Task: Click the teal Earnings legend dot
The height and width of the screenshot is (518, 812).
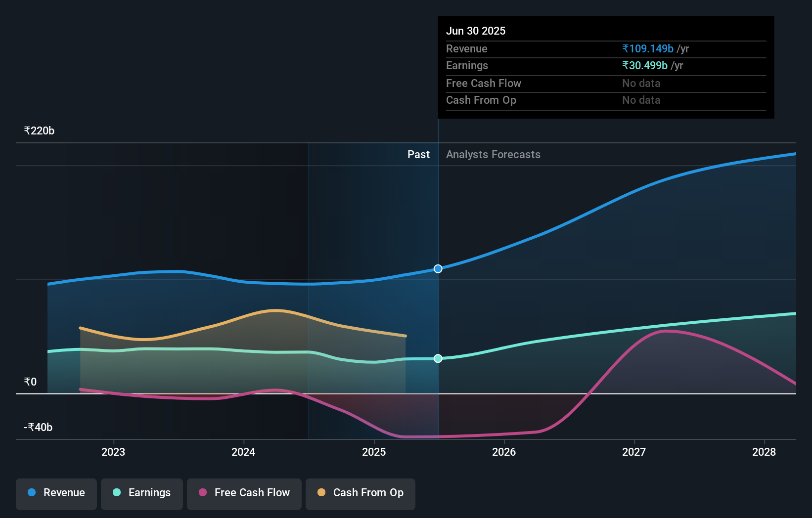Action: pos(116,493)
